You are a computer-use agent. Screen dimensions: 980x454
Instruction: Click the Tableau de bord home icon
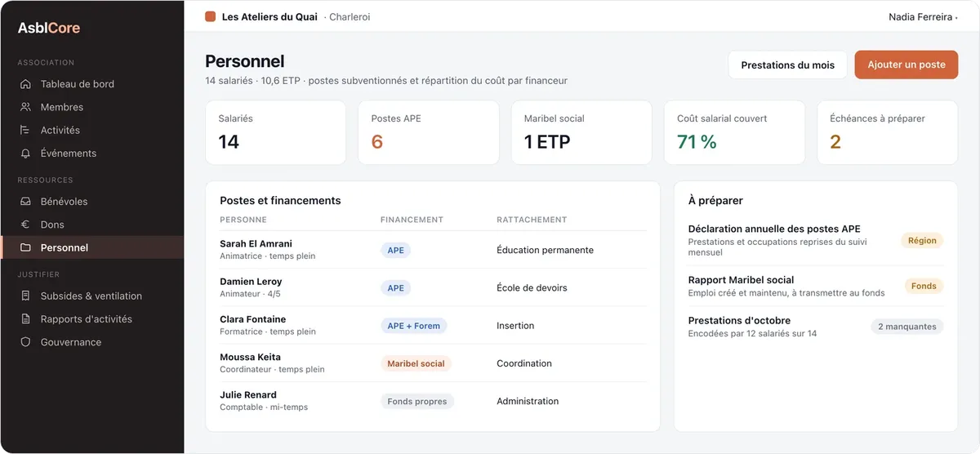pyautogui.click(x=25, y=84)
